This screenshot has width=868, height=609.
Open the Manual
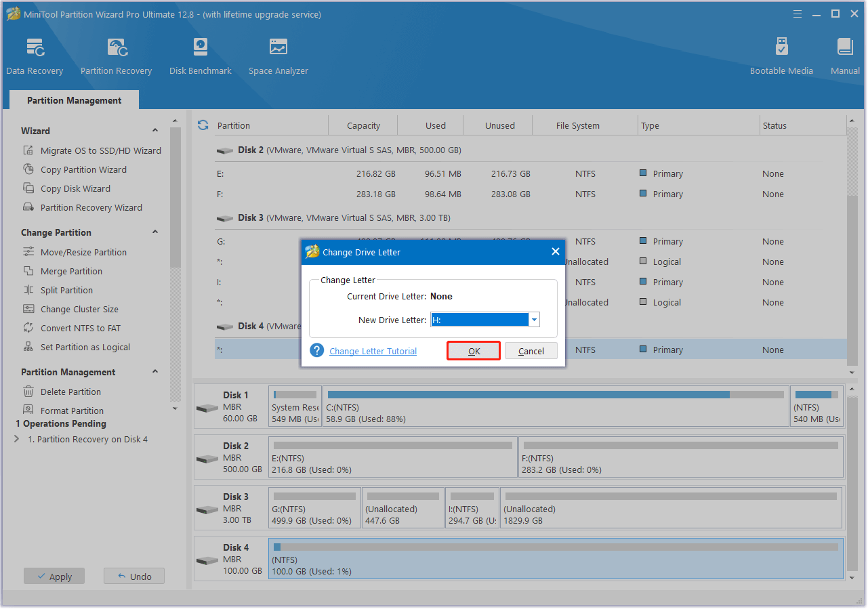(845, 57)
